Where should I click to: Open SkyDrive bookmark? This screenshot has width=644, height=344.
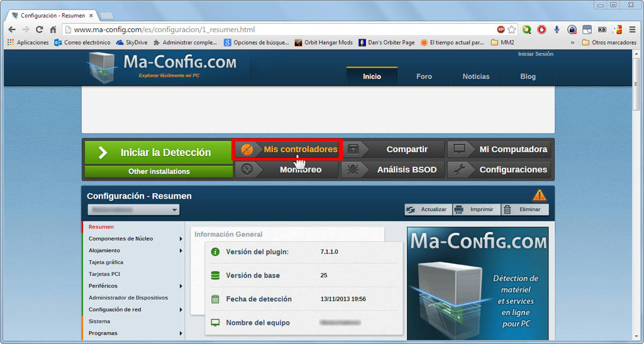131,42
